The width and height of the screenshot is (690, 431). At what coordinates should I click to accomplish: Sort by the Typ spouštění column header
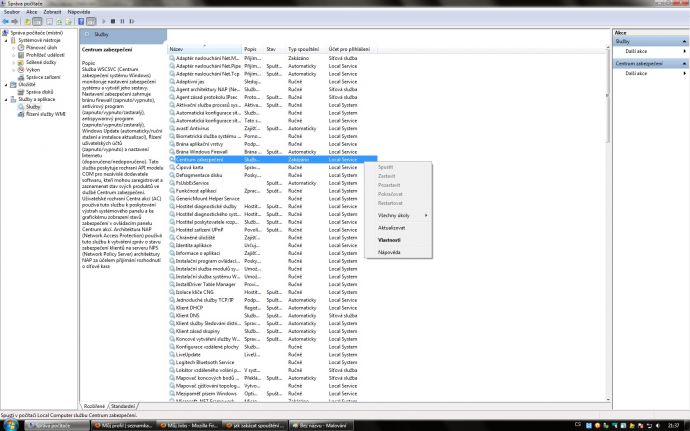306,49
